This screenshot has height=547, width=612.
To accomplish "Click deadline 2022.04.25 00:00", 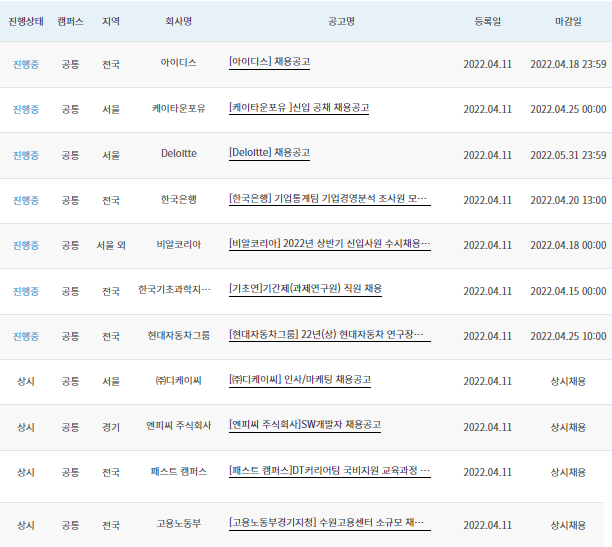I will click(x=568, y=109).
